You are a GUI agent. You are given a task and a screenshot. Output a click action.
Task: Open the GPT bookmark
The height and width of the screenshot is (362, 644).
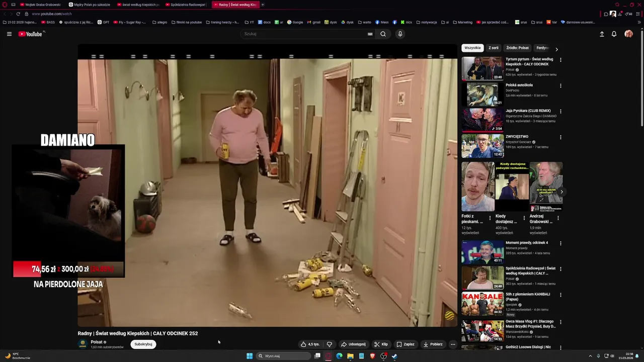103,22
